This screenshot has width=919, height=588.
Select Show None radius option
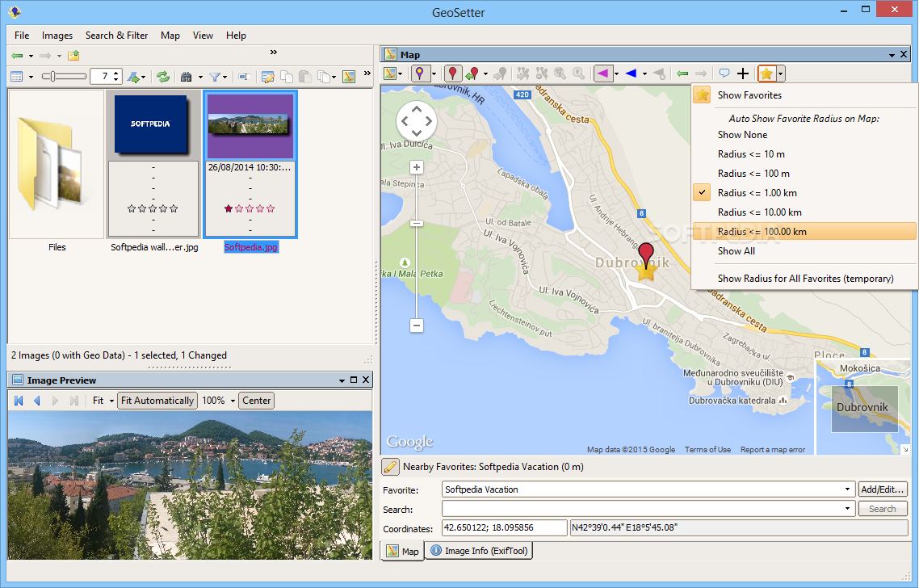(804, 135)
